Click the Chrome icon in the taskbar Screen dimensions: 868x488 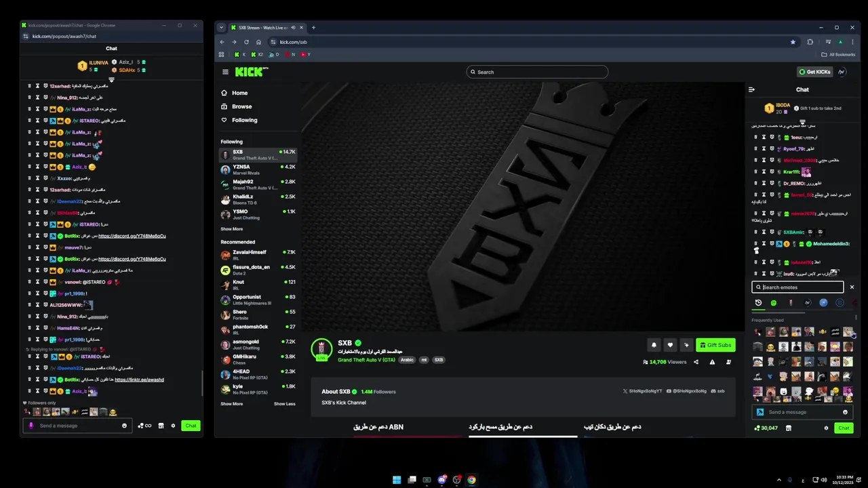[x=471, y=480]
